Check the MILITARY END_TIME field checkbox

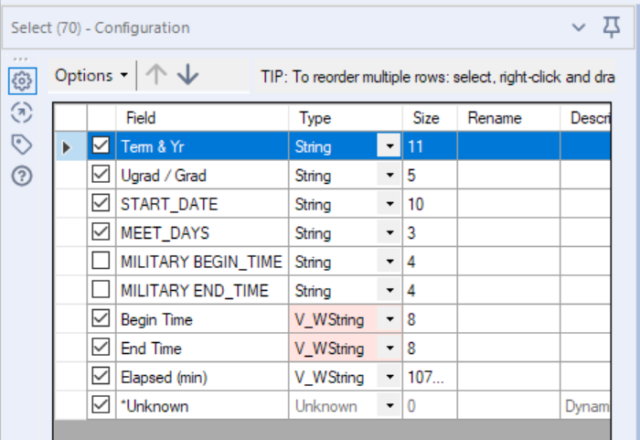point(101,290)
